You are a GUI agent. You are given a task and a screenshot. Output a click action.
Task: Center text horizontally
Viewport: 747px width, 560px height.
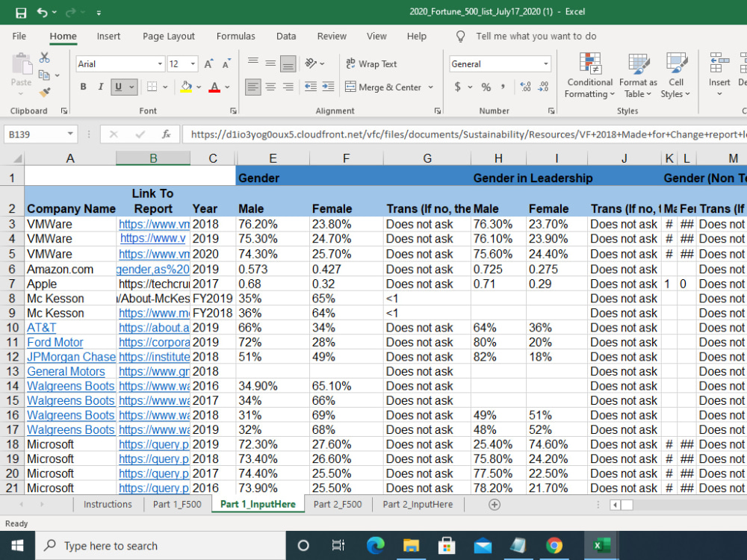270,87
